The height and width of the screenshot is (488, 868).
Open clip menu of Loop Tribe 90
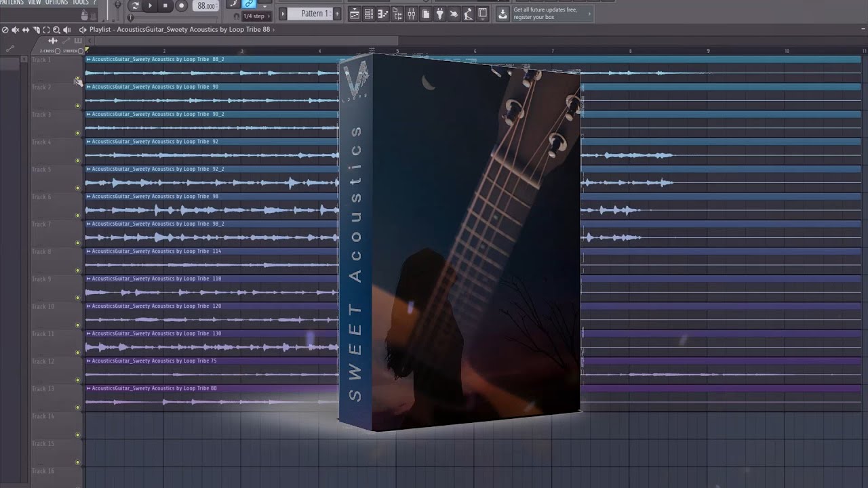tap(89, 87)
